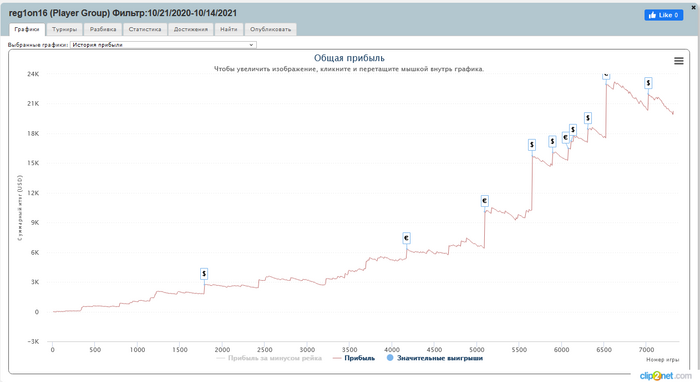Click the Facebook Like thumbs-up button

click(x=663, y=15)
